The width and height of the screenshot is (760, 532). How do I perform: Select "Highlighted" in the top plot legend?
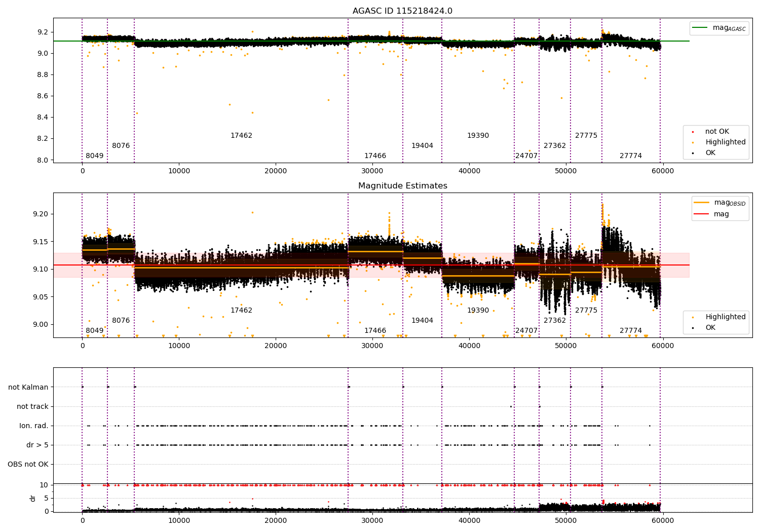(x=718, y=142)
